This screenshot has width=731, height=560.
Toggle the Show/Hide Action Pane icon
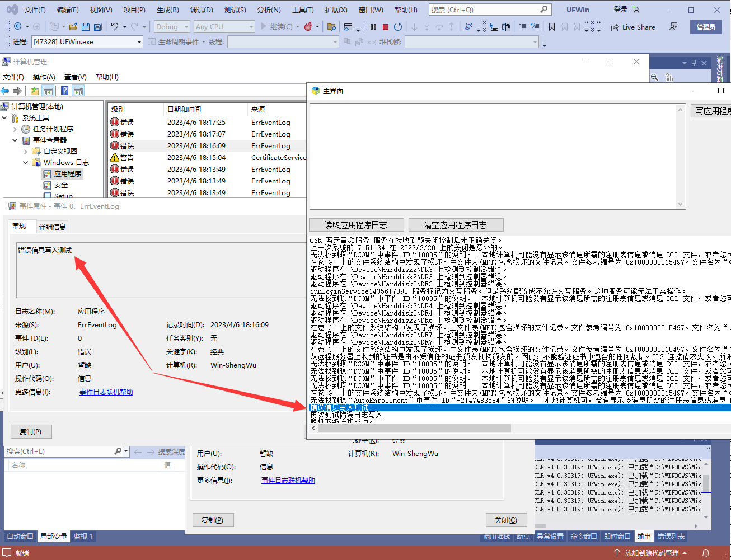click(x=78, y=91)
